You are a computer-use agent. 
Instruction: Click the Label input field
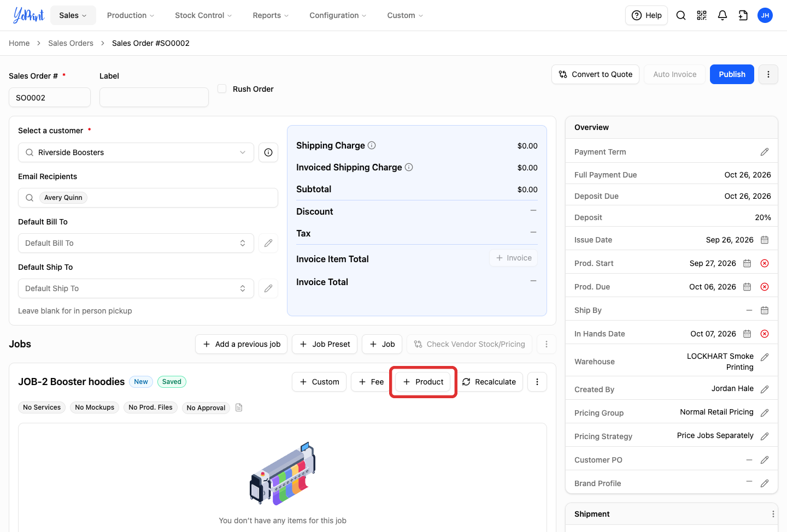click(154, 97)
